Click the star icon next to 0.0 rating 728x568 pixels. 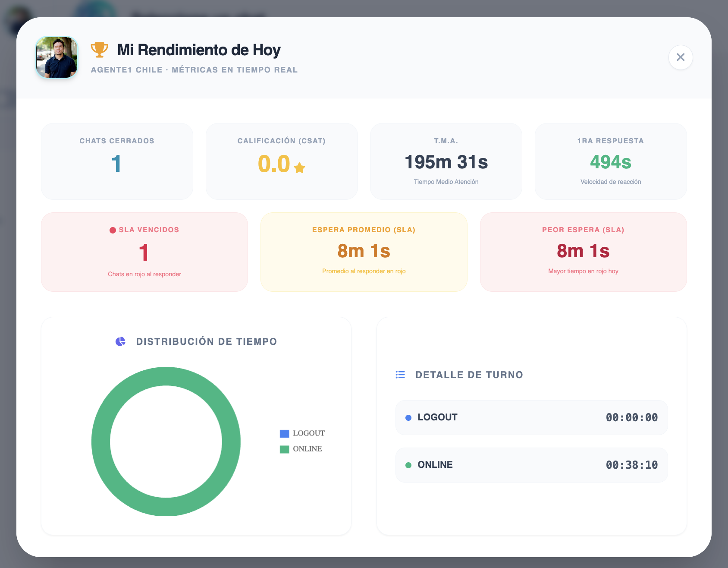pyautogui.click(x=299, y=167)
